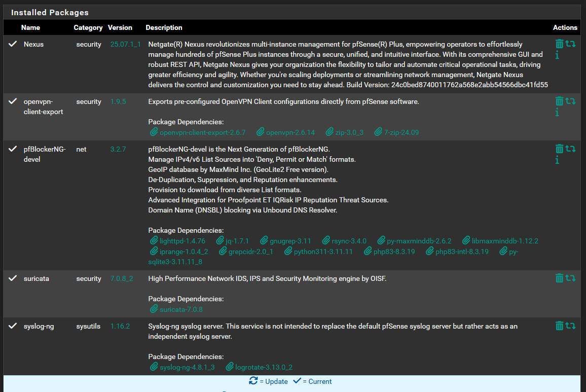Click the net category cell
This screenshot has width=586, height=392.
click(x=81, y=149)
